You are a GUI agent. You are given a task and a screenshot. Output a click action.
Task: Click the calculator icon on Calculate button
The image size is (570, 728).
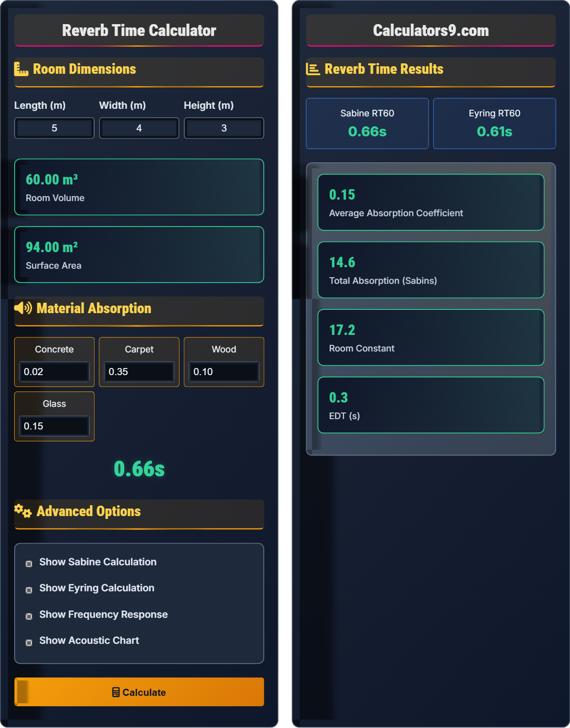(116, 692)
